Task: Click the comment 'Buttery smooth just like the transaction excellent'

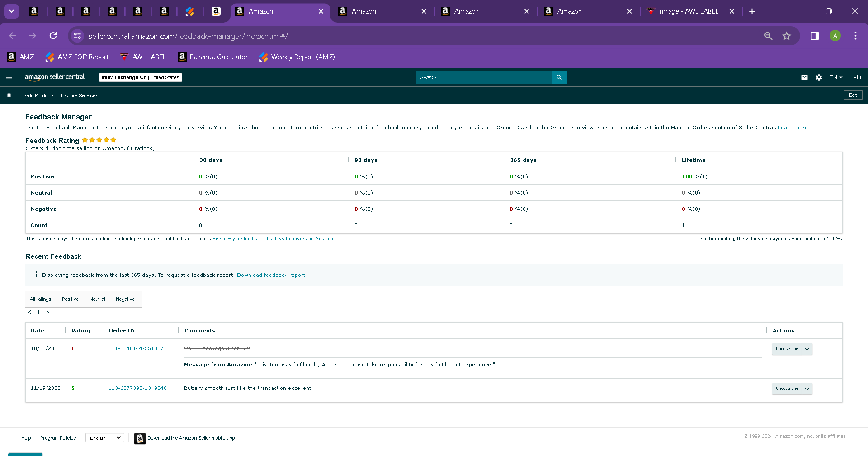Action: (x=247, y=388)
